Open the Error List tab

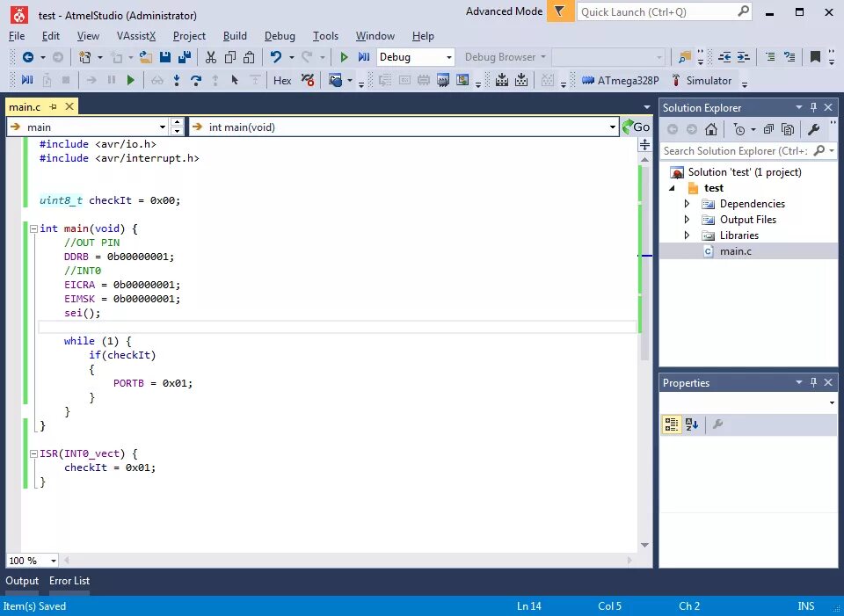coord(69,581)
